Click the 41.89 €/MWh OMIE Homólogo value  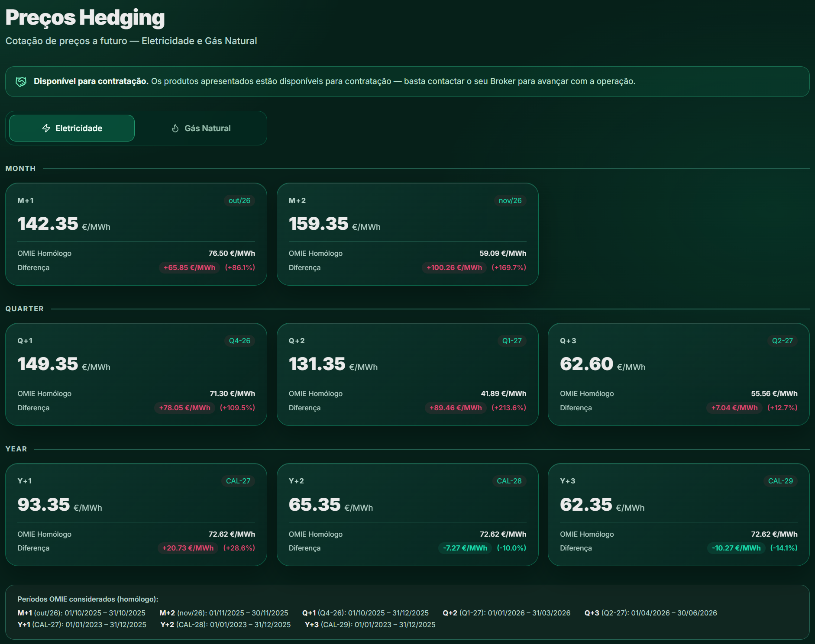coord(504,393)
